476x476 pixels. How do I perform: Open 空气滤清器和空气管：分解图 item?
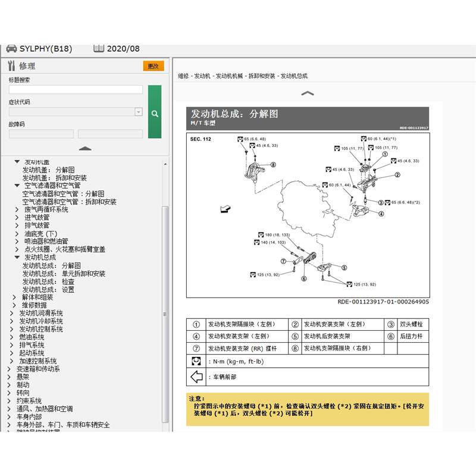pyautogui.click(x=63, y=194)
